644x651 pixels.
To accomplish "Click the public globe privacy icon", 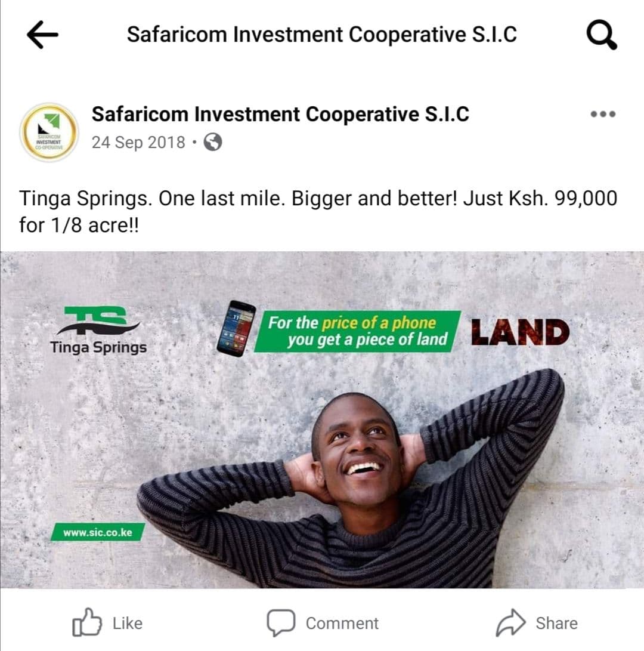I will [x=212, y=143].
